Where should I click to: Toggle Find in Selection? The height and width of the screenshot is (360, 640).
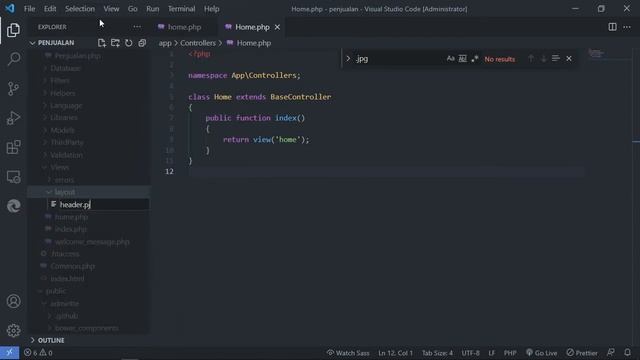(x=556, y=59)
